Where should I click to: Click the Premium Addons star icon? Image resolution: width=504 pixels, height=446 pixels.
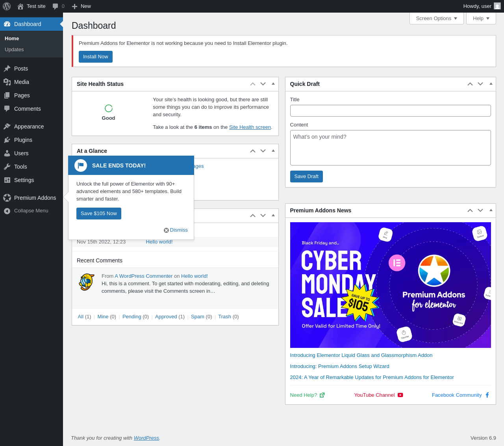click(x=7, y=198)
